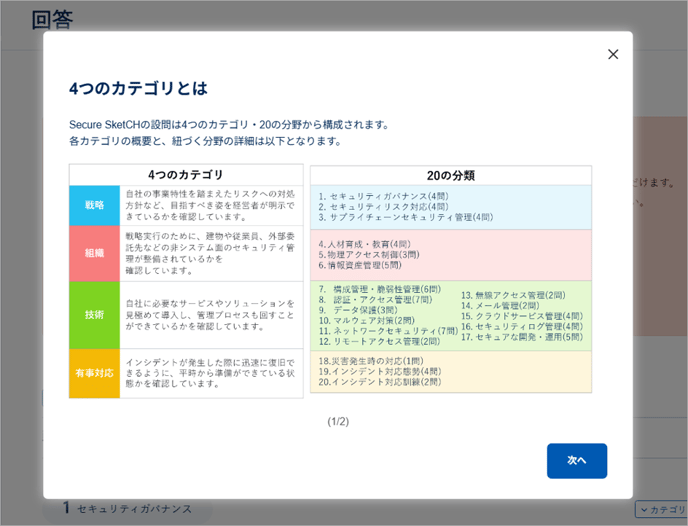Screen dimensions: 688x526
Task: Click 12. リモートアクセス管理(2問) entry
Action: click(380, 341)
